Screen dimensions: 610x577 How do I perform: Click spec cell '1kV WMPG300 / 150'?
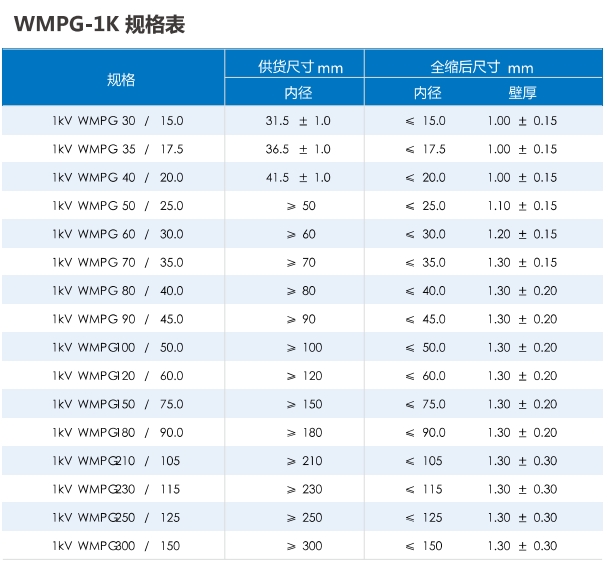[116, 546]
